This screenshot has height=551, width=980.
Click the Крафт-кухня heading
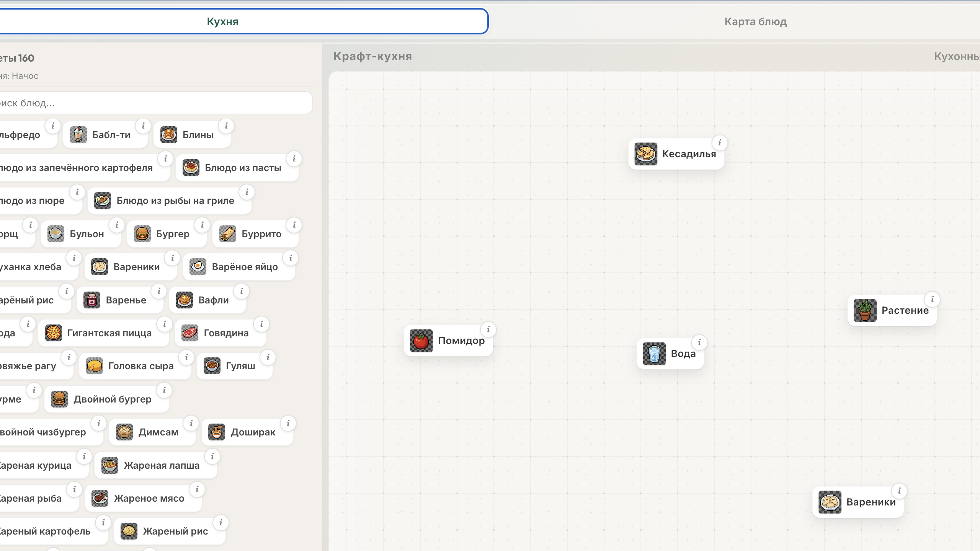tap(372, 56)
